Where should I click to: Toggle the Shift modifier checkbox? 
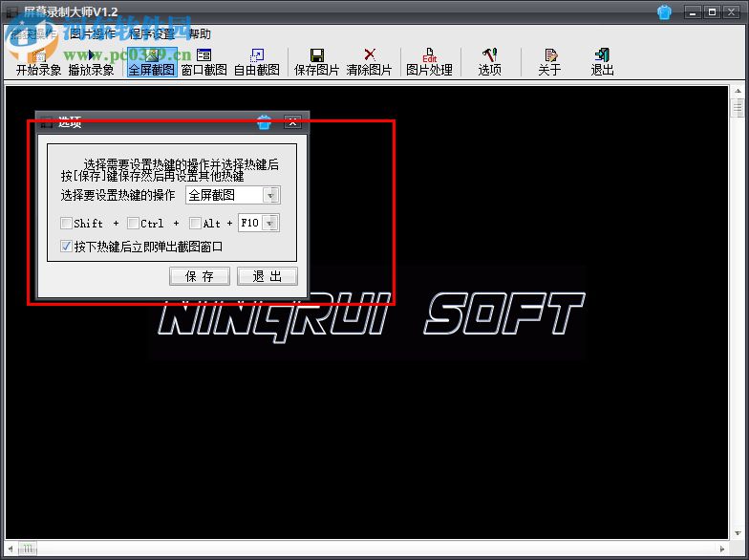pos(67,224)
